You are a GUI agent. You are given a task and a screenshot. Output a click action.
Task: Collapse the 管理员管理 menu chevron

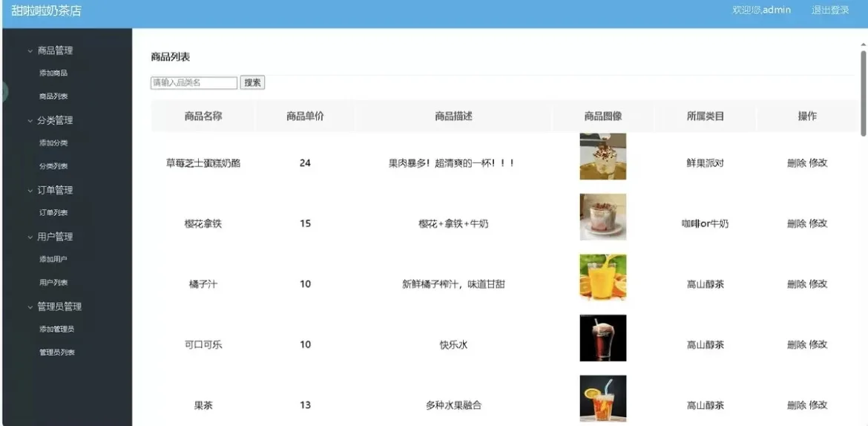click(30, 307)
